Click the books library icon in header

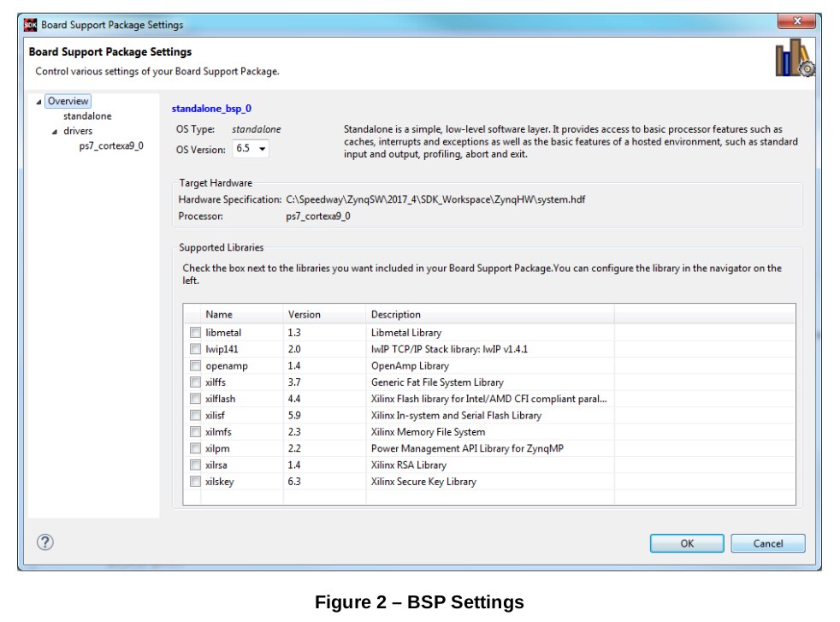tap(795, 58)
